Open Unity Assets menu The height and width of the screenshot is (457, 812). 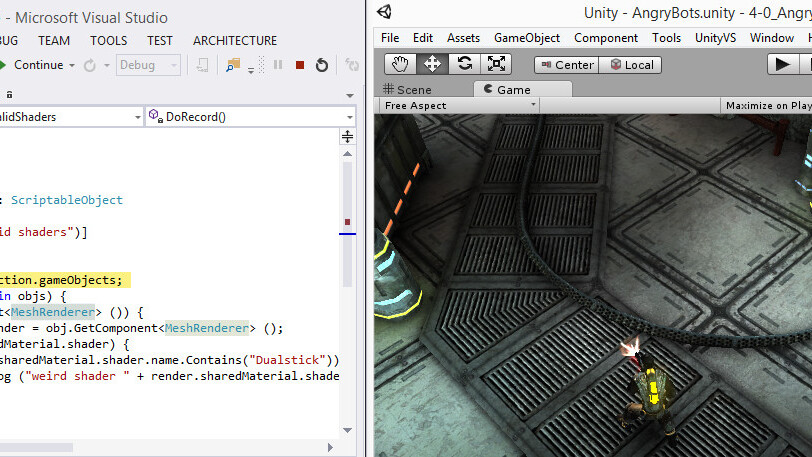463,38
